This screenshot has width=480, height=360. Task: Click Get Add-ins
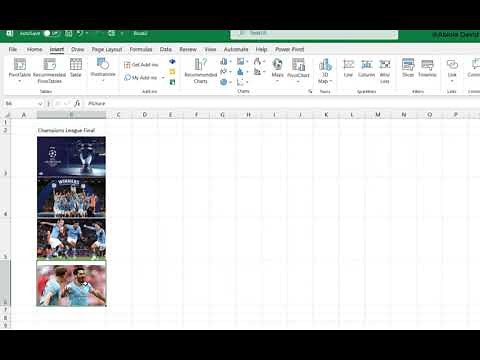[x=141, y=65]
